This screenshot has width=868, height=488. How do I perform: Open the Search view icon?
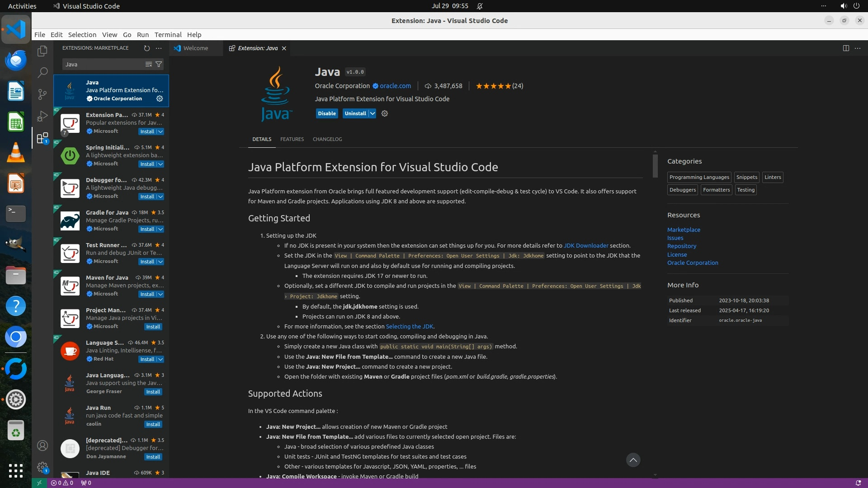[42, 72]
